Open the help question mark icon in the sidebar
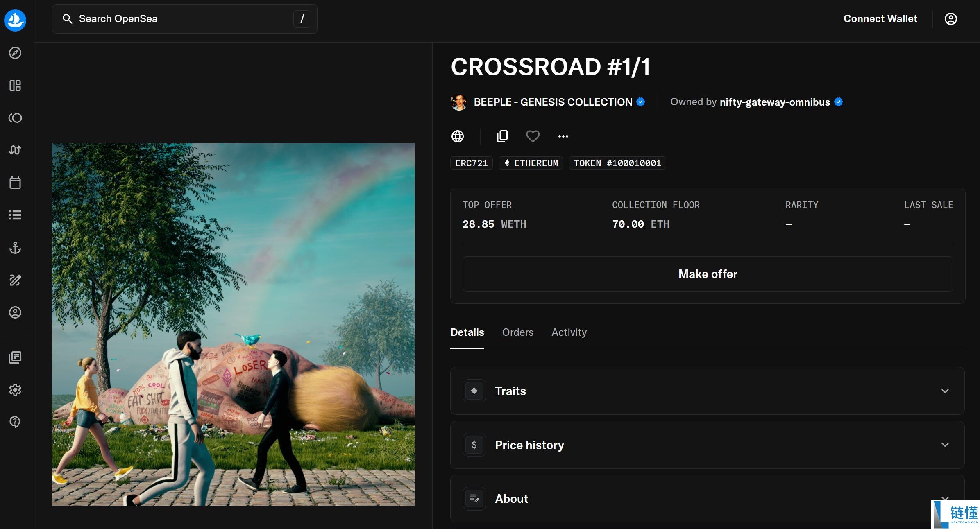980x529 pixels. click(15, 422)
